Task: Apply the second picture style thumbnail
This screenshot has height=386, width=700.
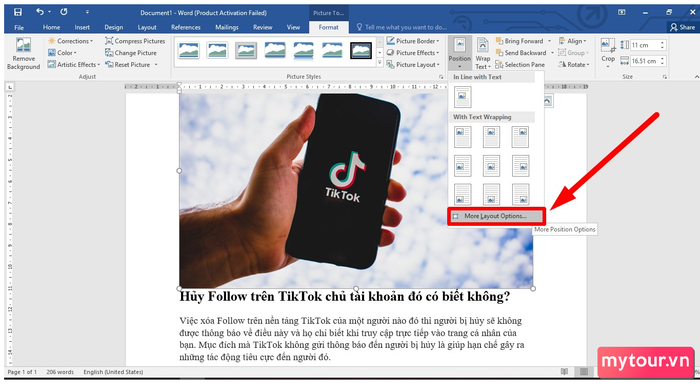Action: (x=217, y=50)
